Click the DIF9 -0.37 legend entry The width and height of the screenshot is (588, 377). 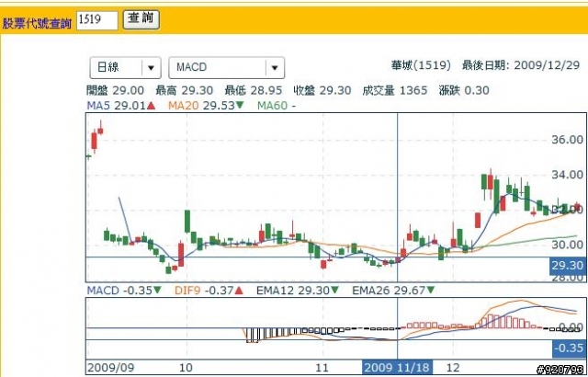[209, 291]
